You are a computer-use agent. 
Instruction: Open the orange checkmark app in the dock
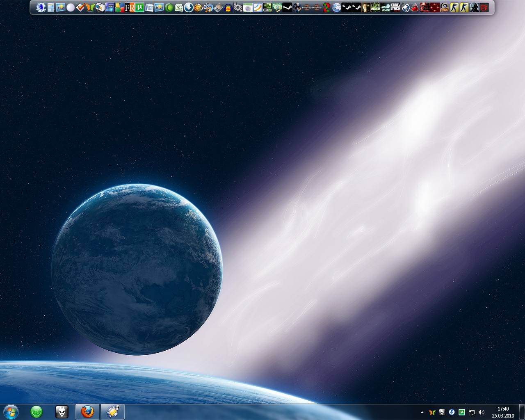pyautogui.click(x=80, y=7)
